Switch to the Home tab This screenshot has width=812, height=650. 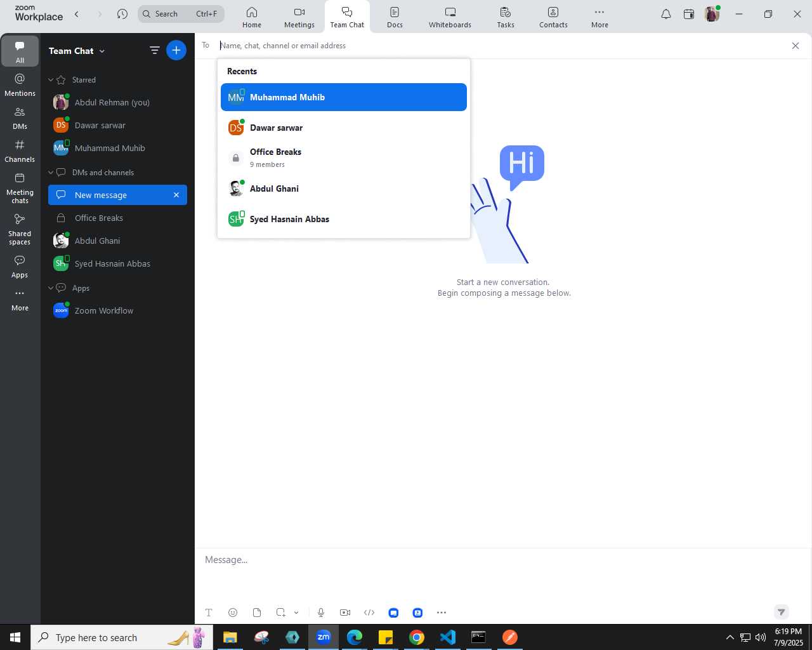click(252, 17)
